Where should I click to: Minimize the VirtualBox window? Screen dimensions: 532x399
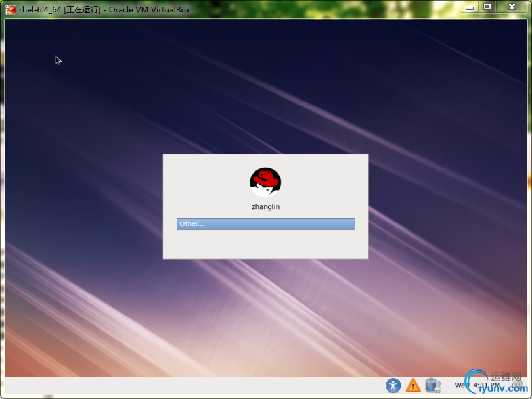coord(470,7)
